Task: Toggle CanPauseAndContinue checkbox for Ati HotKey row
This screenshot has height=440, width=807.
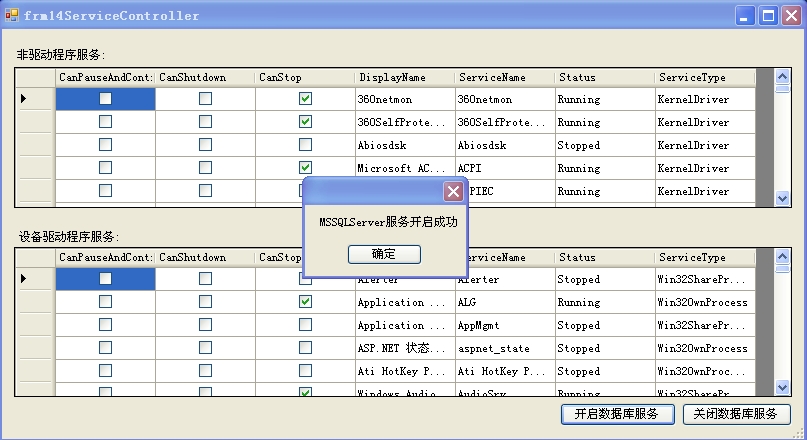Action: 106,371
